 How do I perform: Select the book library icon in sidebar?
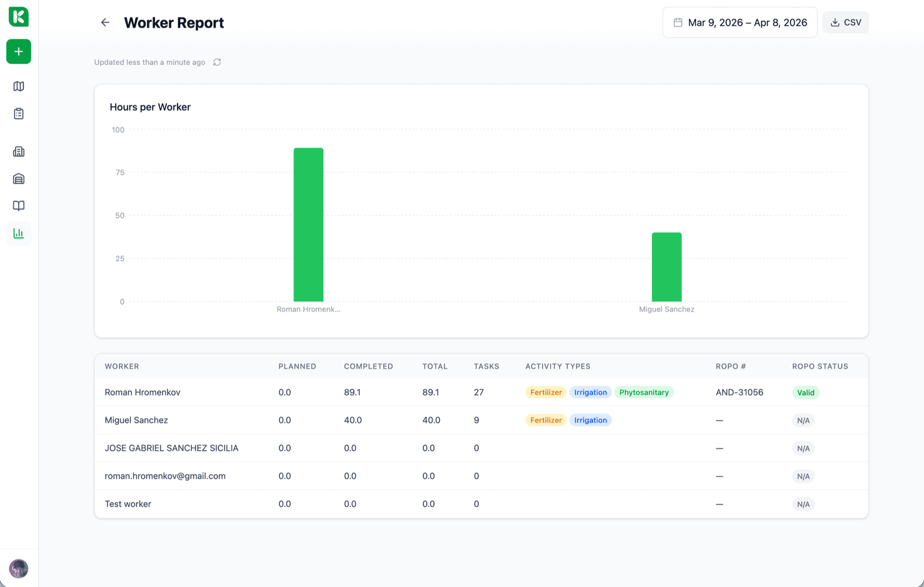(x=18, y=206)
